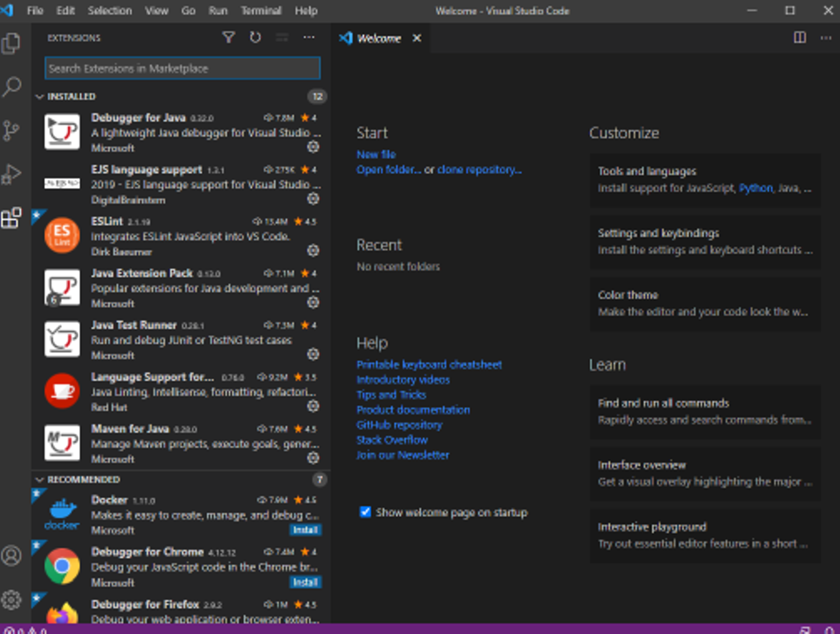Open the Source Control view

[12, 131]
